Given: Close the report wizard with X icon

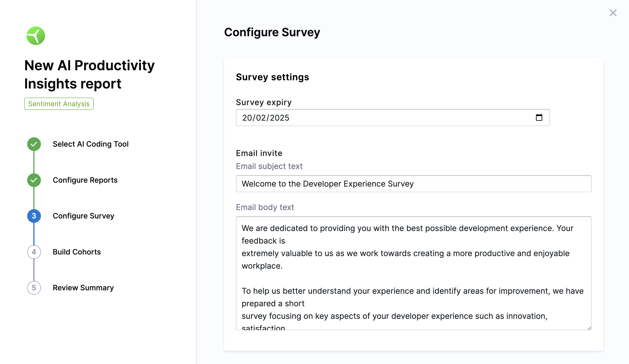Looking at the screenshot, I should pyautogui.click(x=613, y=13).
